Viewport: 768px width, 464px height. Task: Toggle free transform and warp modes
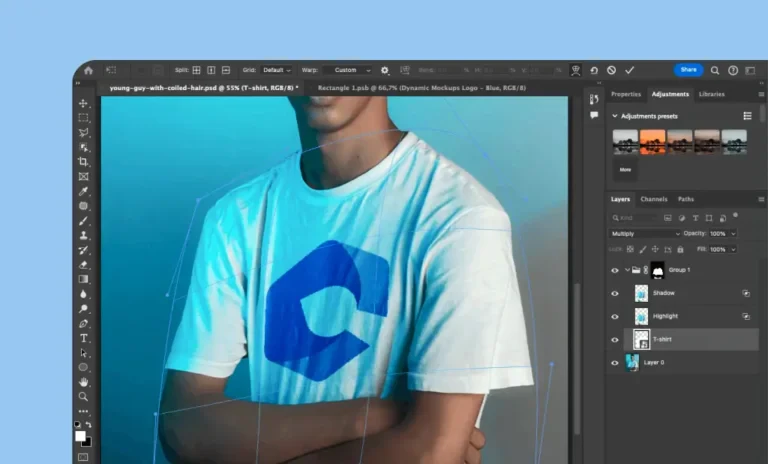click(x=576, y=71)
